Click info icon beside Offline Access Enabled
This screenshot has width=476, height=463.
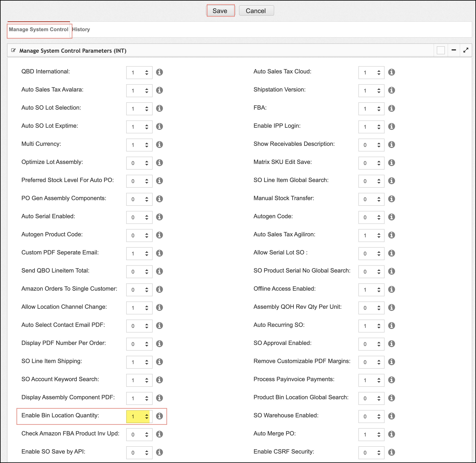(x=391, y=289)
